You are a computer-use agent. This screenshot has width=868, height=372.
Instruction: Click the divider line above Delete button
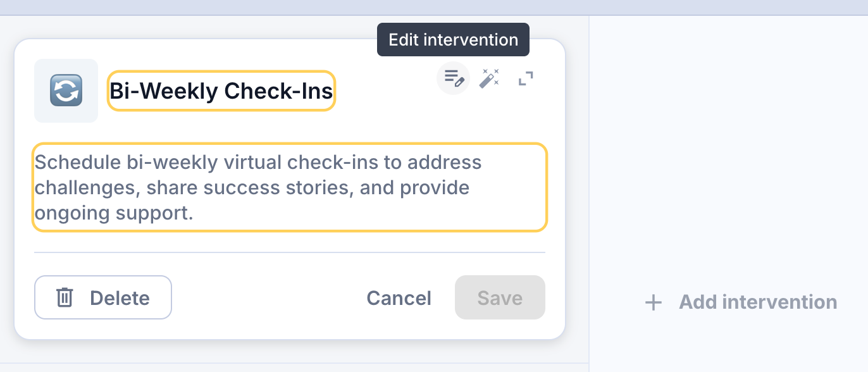click(x=289, y=252)
